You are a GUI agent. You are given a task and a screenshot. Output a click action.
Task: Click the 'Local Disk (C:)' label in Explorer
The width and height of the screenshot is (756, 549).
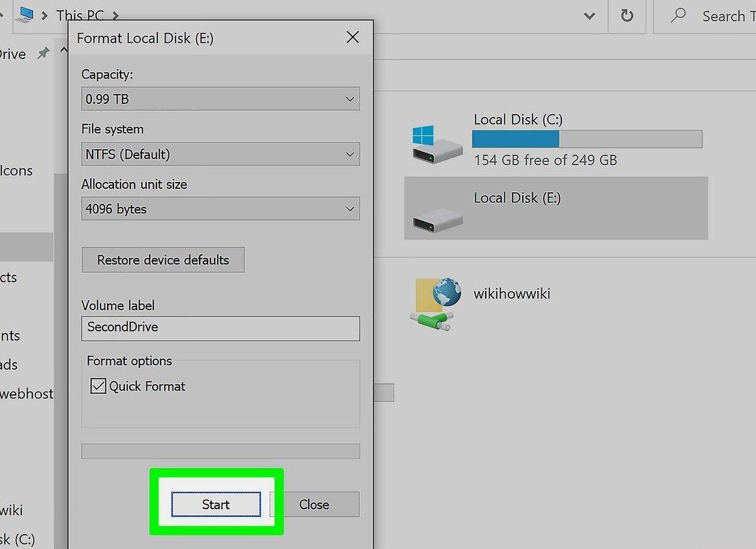519,119
